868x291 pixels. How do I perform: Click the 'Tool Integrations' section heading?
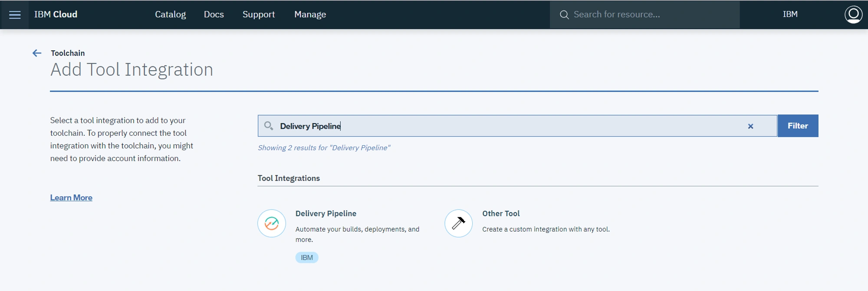289,178
